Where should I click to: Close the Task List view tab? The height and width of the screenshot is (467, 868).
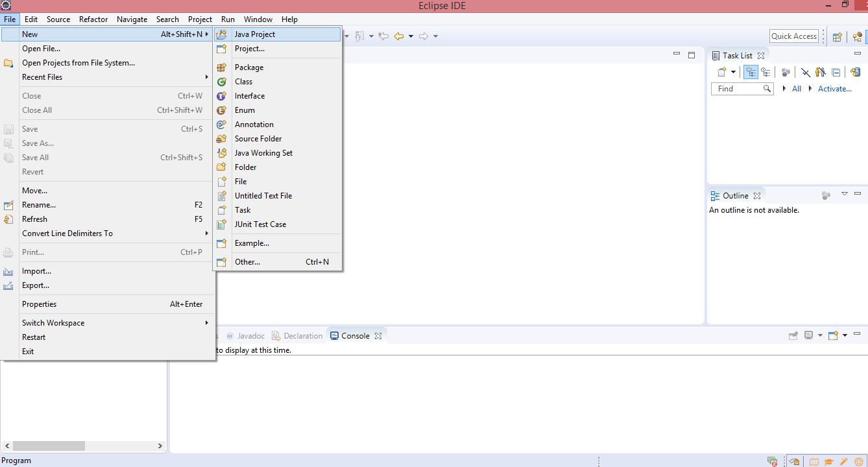(x=761, y=56)
